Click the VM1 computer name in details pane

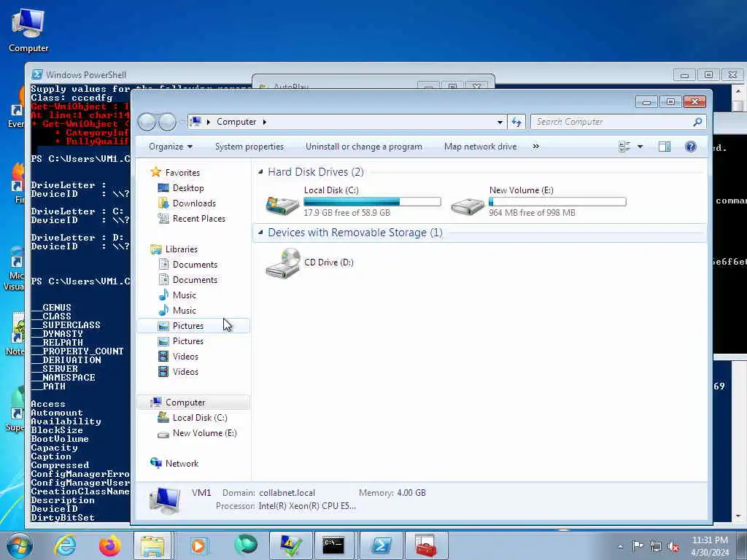[201, 492]
